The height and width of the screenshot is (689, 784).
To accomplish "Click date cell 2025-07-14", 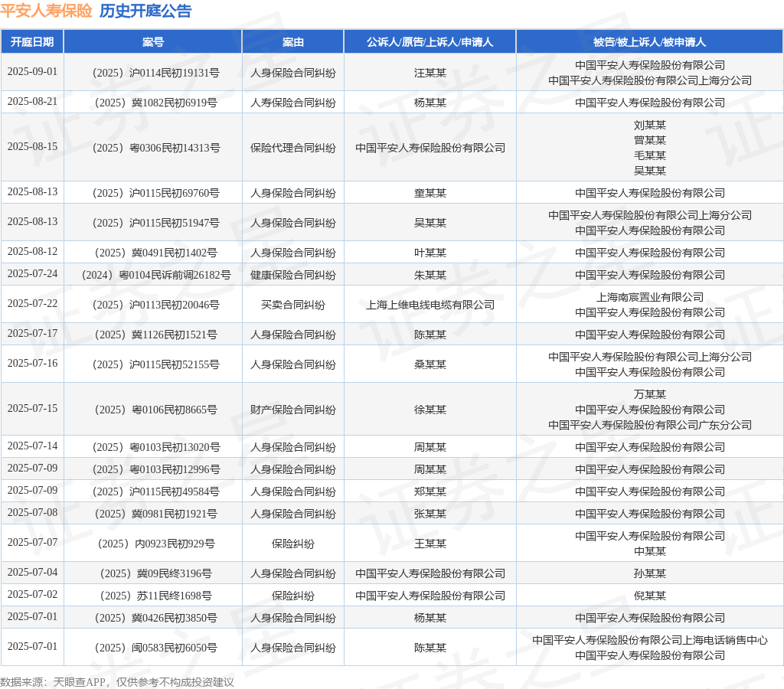I will pyautogui.click(x=32, y=446).
